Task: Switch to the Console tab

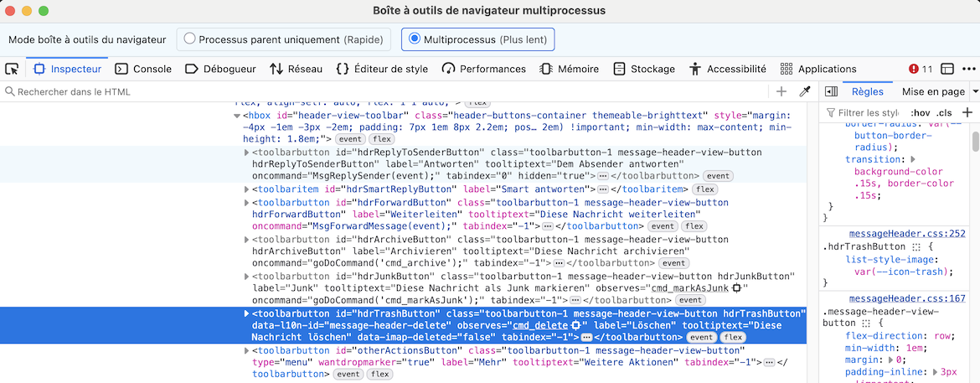Action: 143,69
